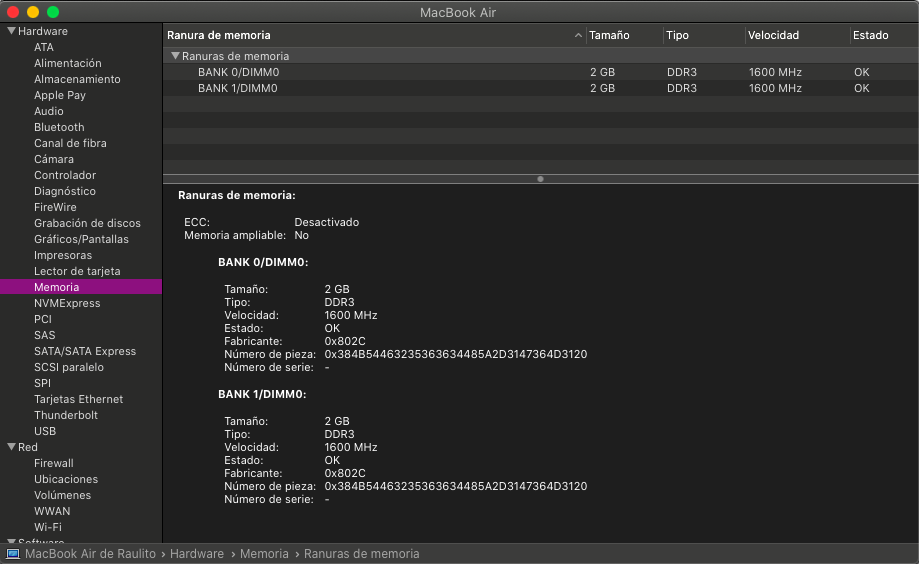Collapse the Hardware section triangle

11,30
